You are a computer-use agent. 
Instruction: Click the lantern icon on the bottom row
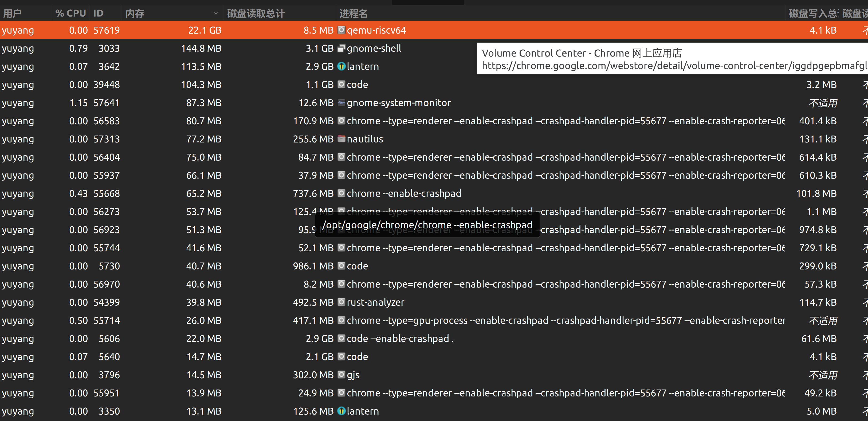(341, 411)
